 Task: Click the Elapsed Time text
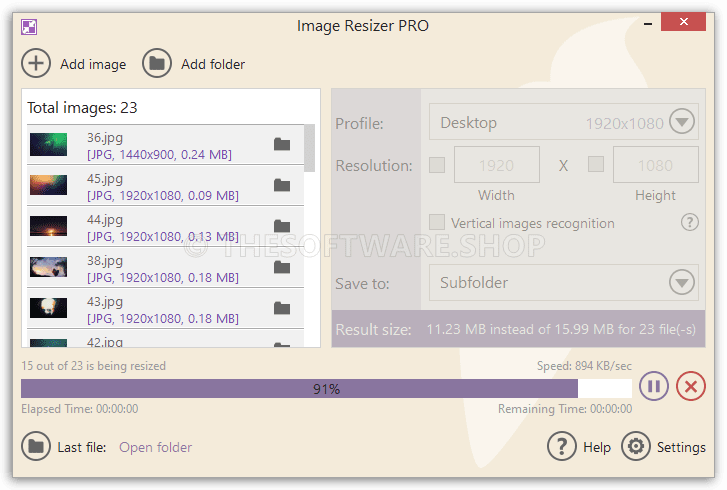tap(79, 409)
